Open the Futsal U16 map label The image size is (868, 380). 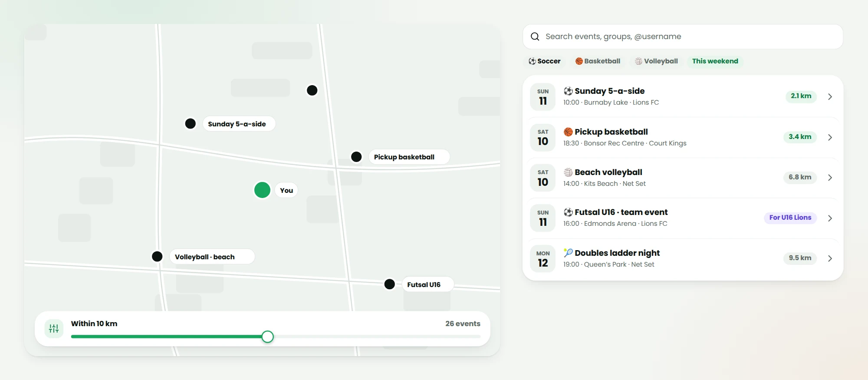428,284
